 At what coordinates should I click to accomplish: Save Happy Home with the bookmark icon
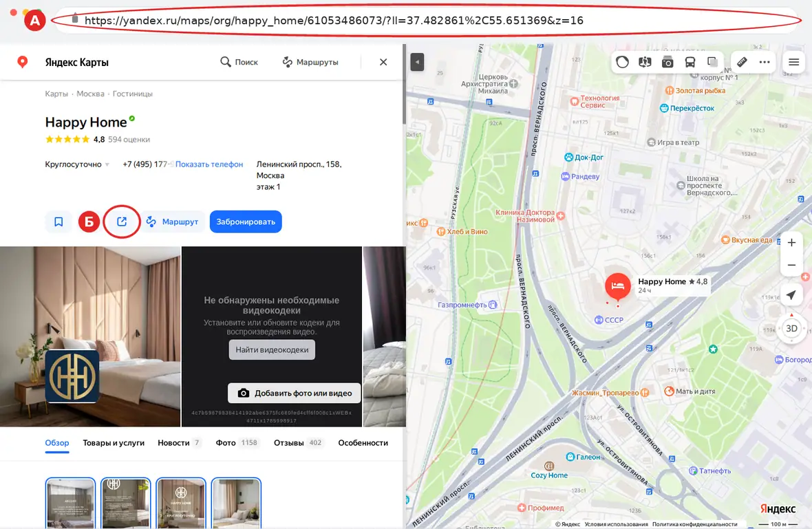point(58,222)
